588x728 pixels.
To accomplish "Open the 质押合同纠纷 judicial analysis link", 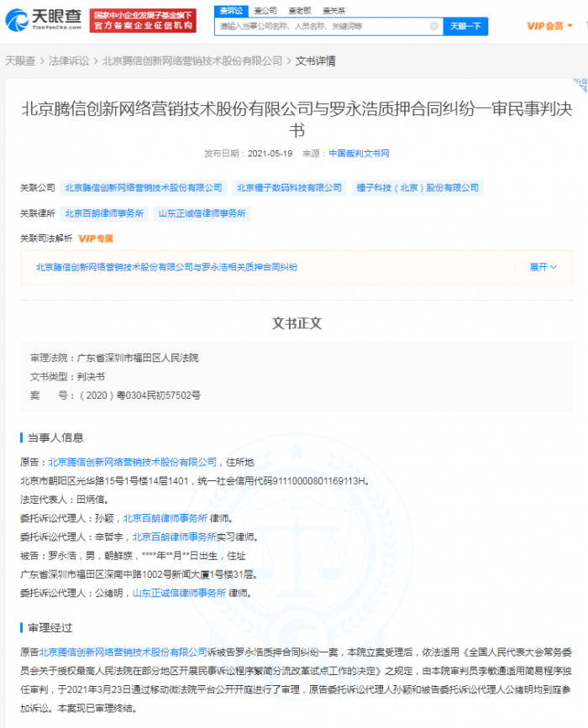I will tap(166, 267).
